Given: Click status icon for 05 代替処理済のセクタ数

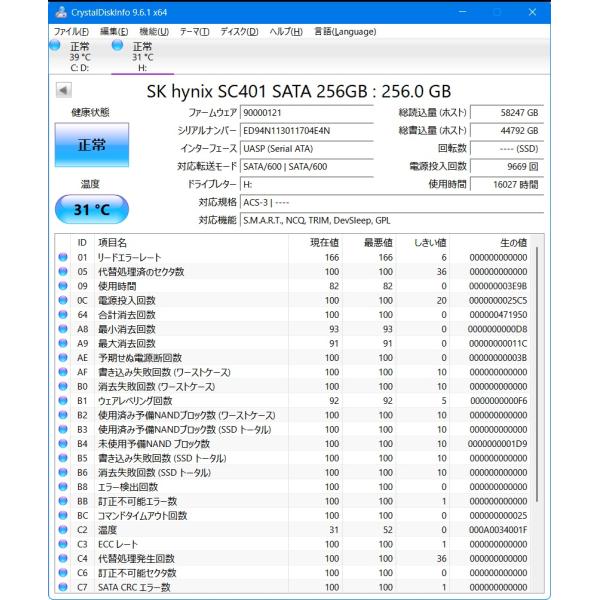Looking at the screenshot, I should point(63,272).
